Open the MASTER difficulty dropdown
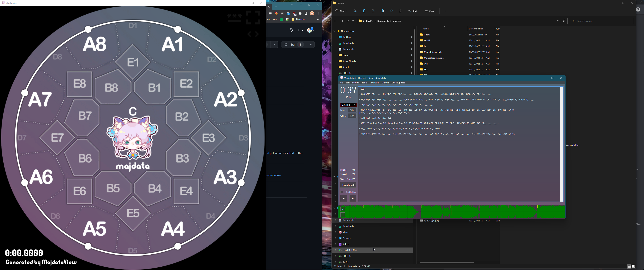Viewport: 644px width, 270px height. point(348,105)
